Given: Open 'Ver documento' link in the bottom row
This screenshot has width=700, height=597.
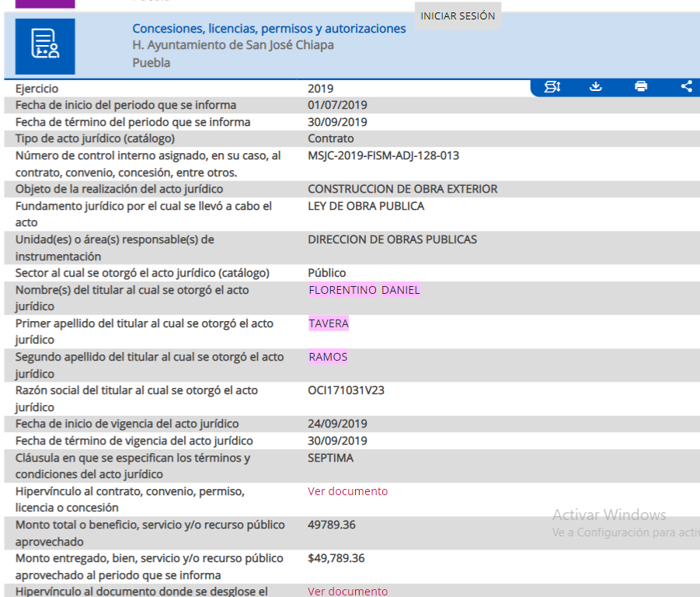Looking at the screenshot, I should click(x=347, y=592).
